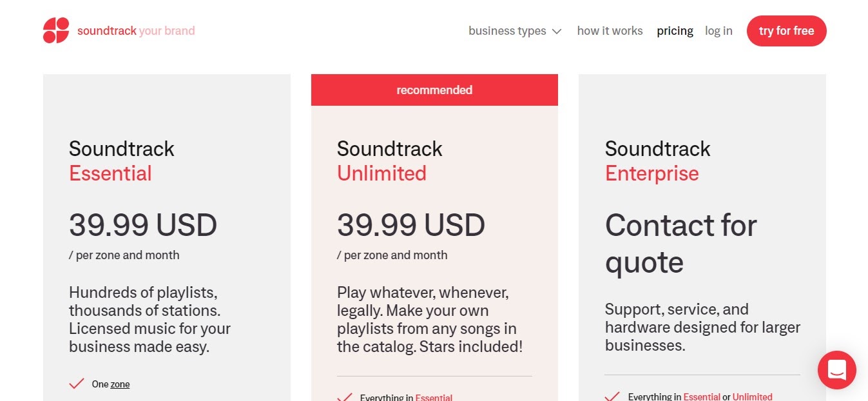The height and width of the screenshot is (401, 868).
Task: Click the checkmark in the Enterprise card
Action: 612,396
